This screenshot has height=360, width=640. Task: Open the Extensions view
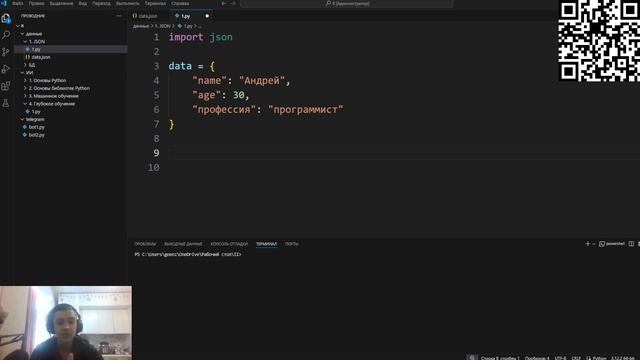click(x=6, y=86)
